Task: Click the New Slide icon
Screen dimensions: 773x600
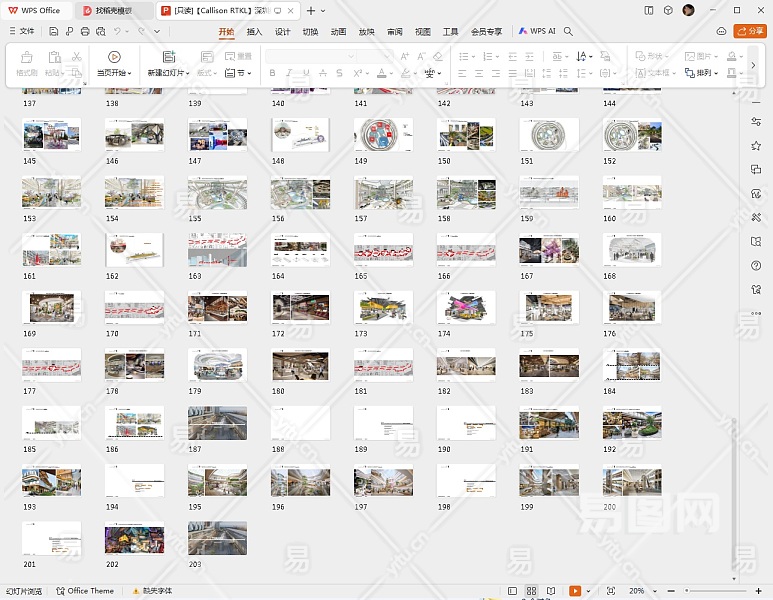Action: 168,58
